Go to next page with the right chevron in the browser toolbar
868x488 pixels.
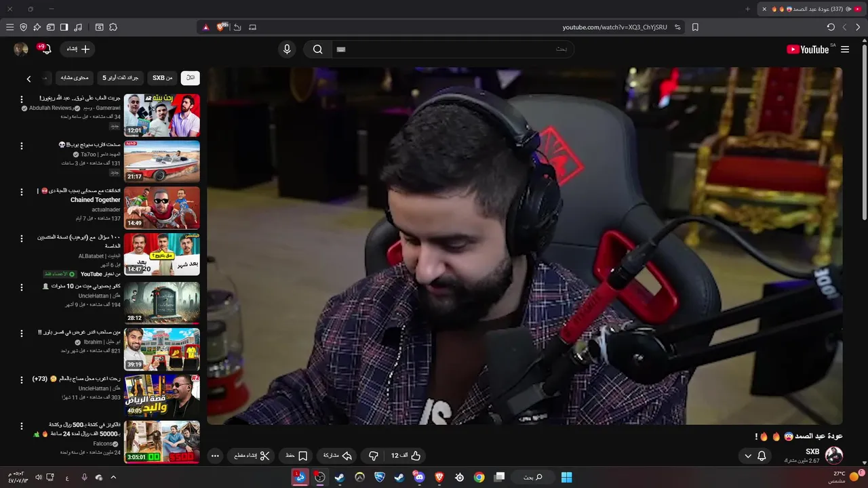pos(858,27)
